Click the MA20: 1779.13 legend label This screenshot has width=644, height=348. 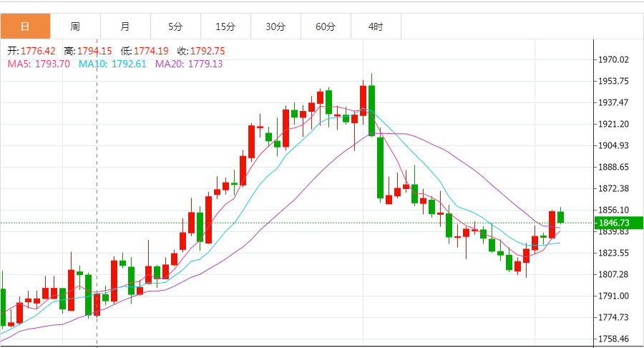189,64
